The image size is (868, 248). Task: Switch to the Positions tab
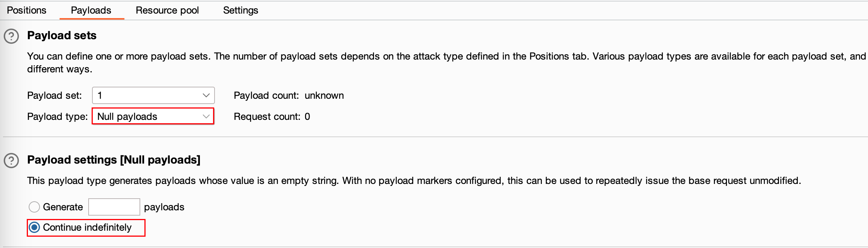pyautogui.click(x=27, y=10)
